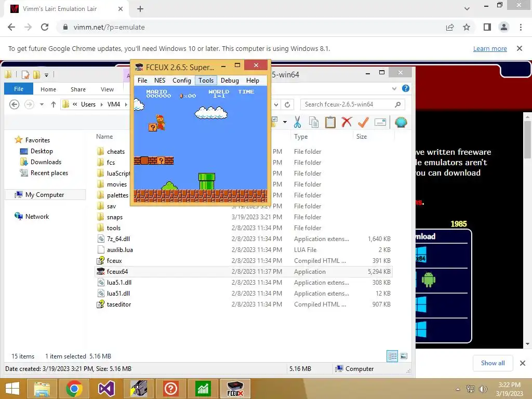Click the Paste clipboard icon in Explorer toolbar
The image size is (532, 399).
pos(330,122)
